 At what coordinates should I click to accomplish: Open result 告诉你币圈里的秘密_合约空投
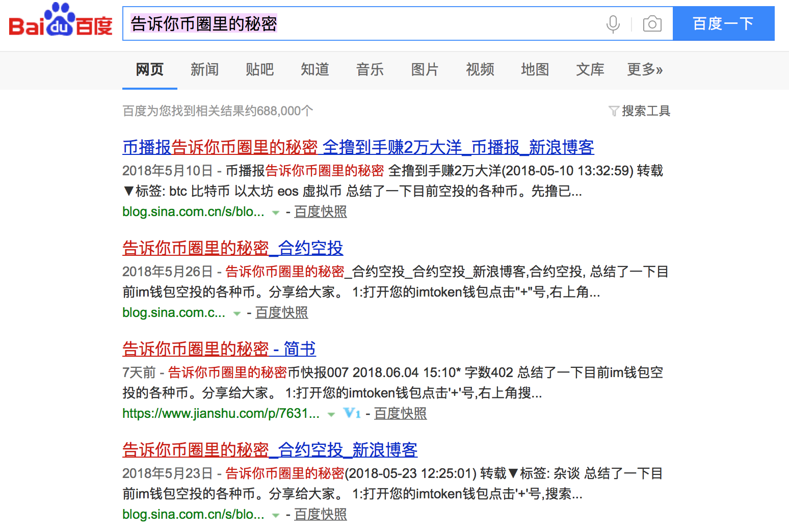pyautogui.click(x=233, y=248)
